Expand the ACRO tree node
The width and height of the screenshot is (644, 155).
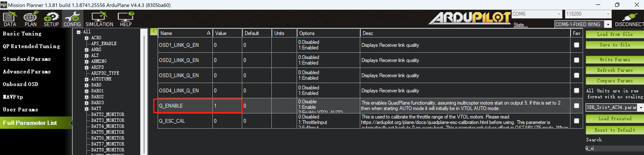point(87,38)
